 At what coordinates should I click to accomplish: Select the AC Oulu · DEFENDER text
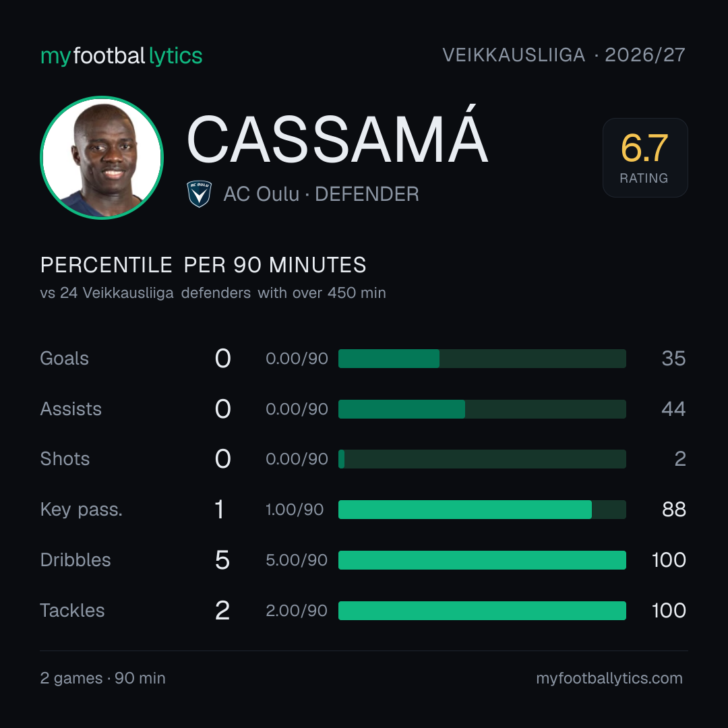point(322,194)
